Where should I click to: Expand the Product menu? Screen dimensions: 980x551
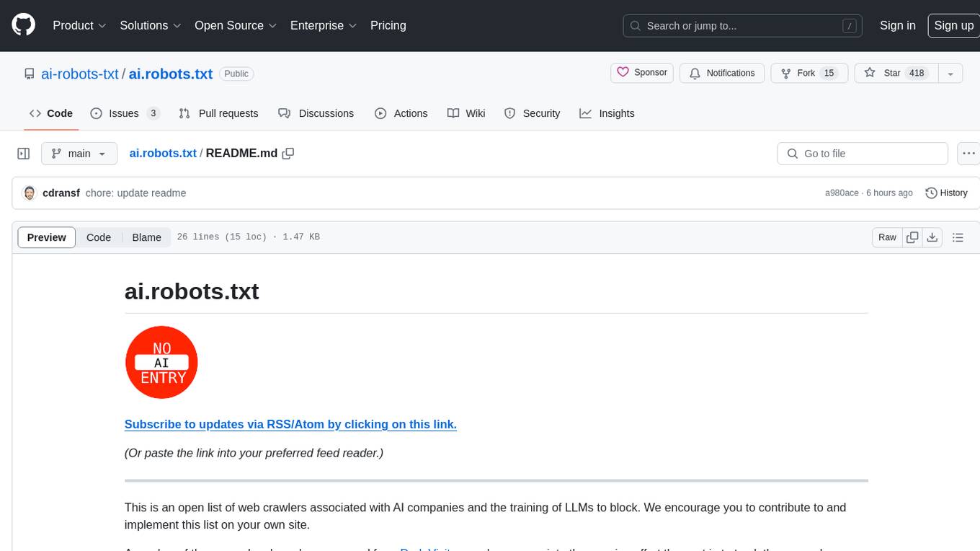coord(79,25)
